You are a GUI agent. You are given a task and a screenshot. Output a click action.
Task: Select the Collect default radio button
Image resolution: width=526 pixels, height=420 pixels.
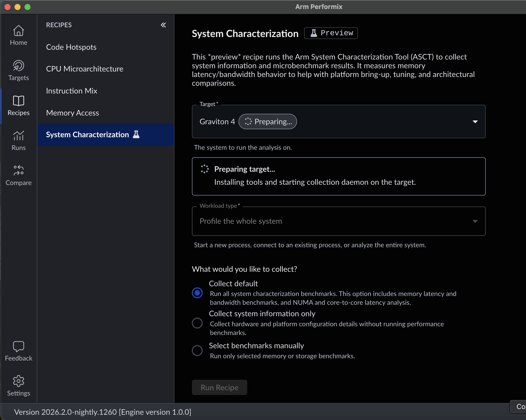197,293
